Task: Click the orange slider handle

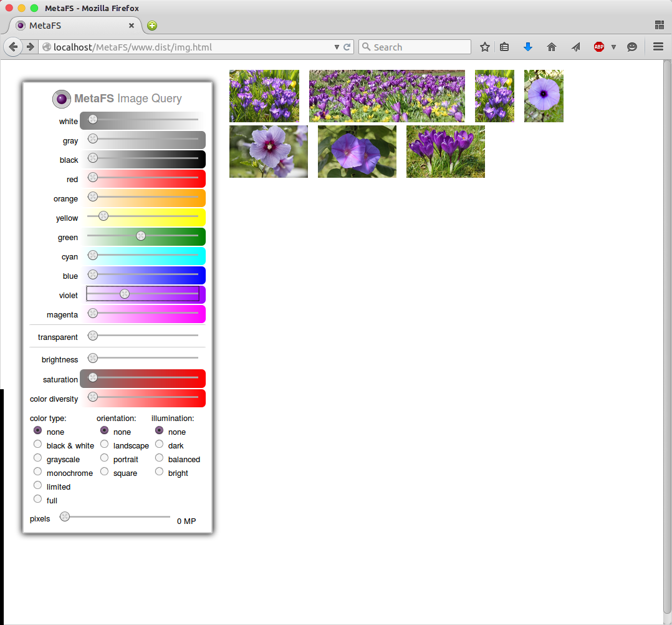Action: (92, 196)
